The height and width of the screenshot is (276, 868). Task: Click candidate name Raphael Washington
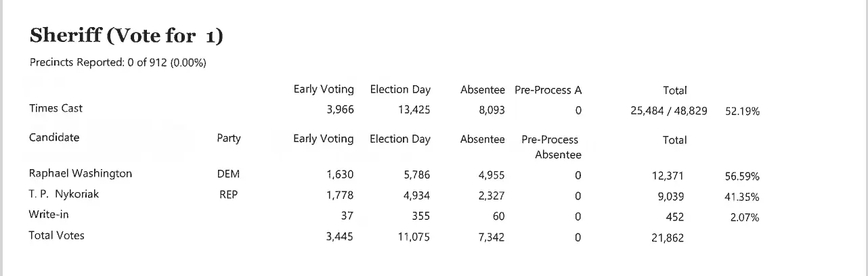[x=81, y=174]
